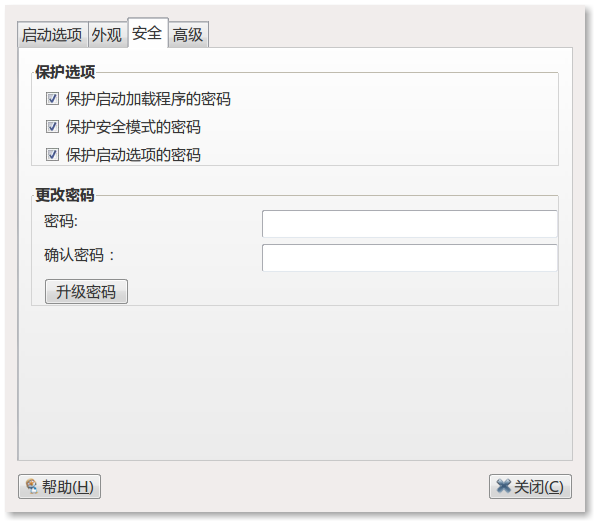Select the 安全 tab
594x521 pixels.
tap(147, 33)
